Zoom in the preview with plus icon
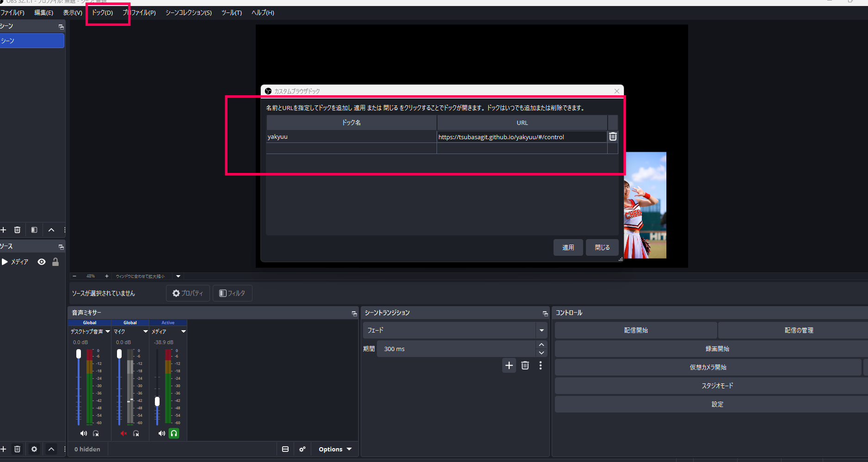 107,276
